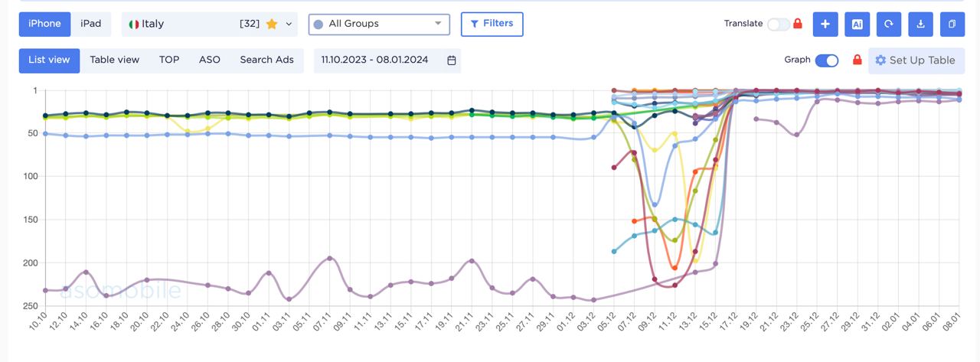The image size is (980, 362).
Task: Click the red lock next to Translate
Action: (798, 24)
